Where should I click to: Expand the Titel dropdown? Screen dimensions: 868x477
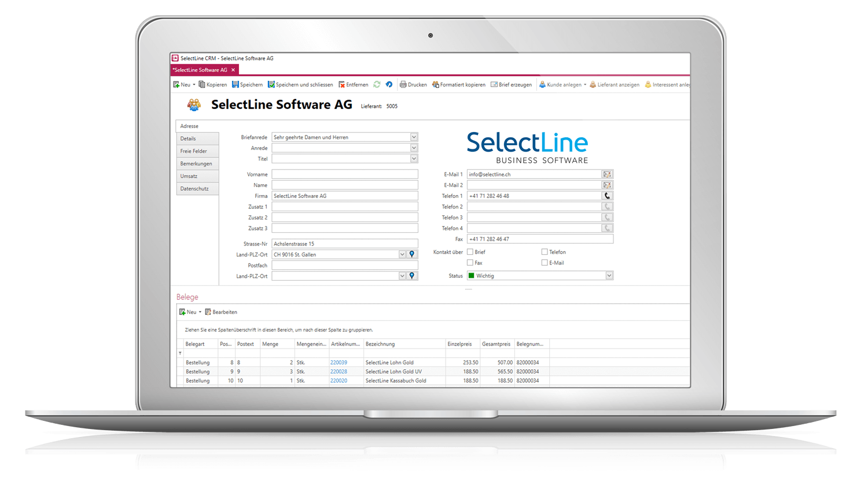(414, 159)
